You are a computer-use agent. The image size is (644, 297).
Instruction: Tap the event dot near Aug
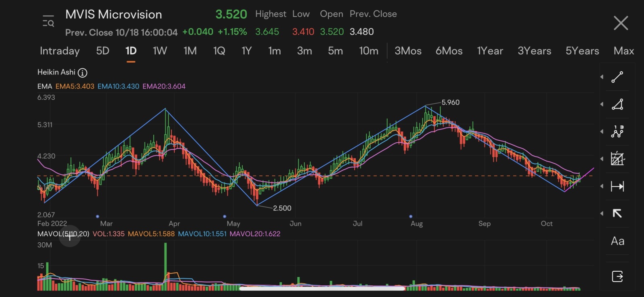click(411, 216)
